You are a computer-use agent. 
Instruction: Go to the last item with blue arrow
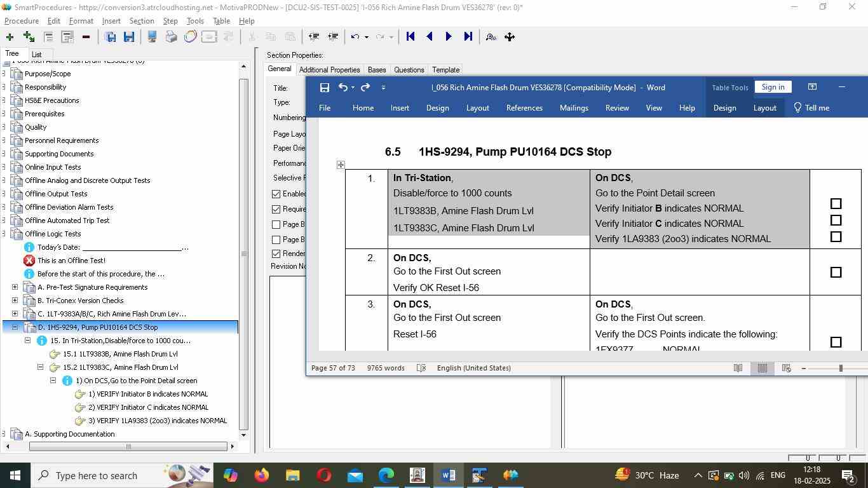(x=468, y=37)
